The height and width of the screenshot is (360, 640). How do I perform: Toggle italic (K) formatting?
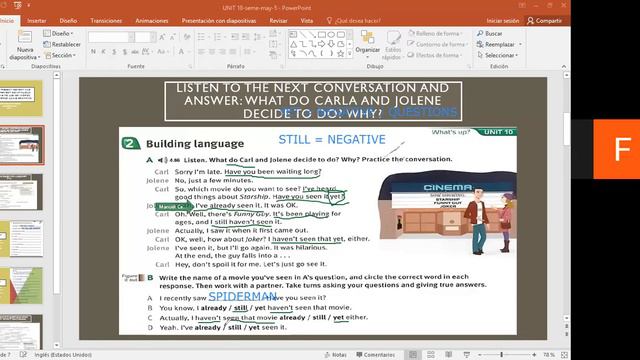pyautogui.click(x=104, y=51)
